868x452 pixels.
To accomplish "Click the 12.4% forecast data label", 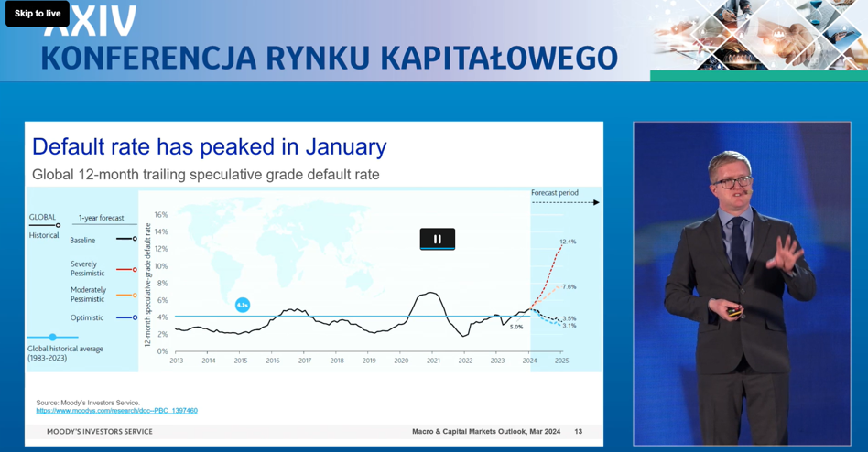I will pyautogui.click(x=568, y=242).
